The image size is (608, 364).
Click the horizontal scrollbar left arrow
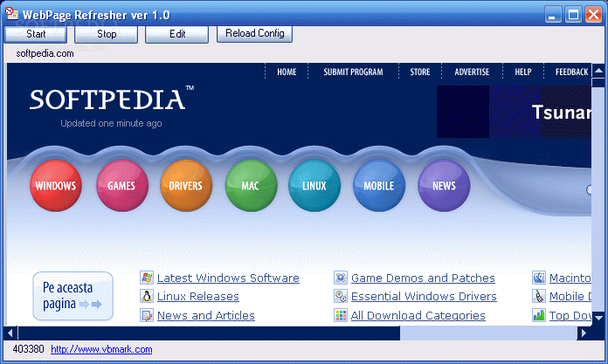point(10,333)
